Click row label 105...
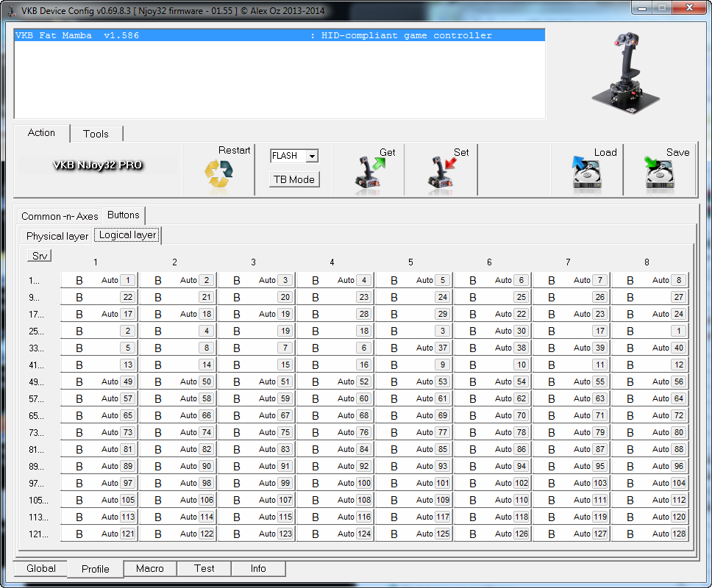The image size is (712, 588). click(x=38, y=501)
